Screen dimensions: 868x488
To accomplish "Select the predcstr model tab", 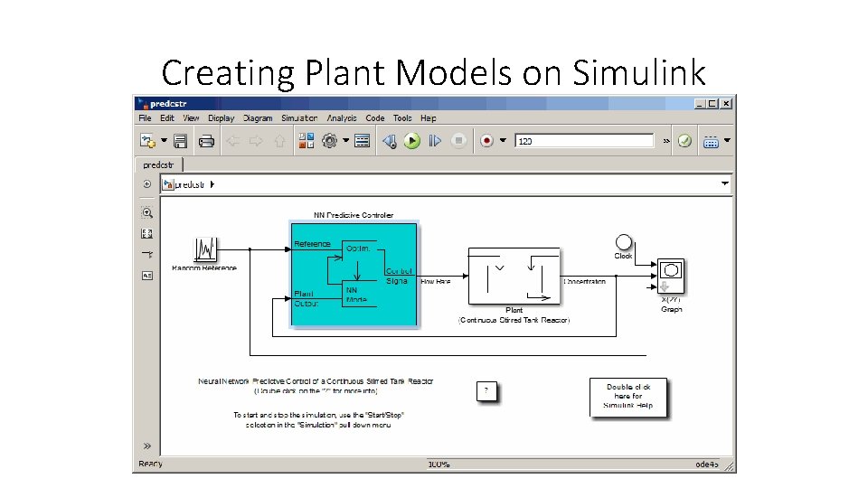I will coord(158,164).
